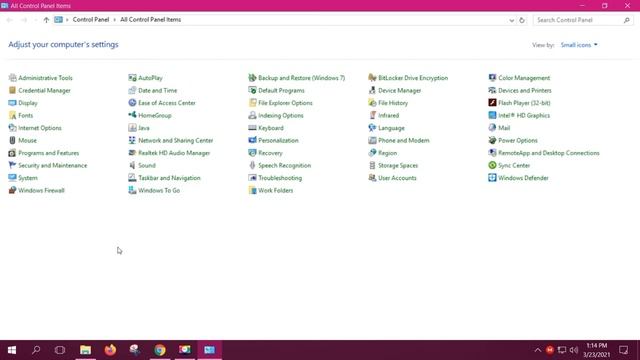Click the Color Management icon
This screenshot has height=360, width=640.
pos(492,78)
